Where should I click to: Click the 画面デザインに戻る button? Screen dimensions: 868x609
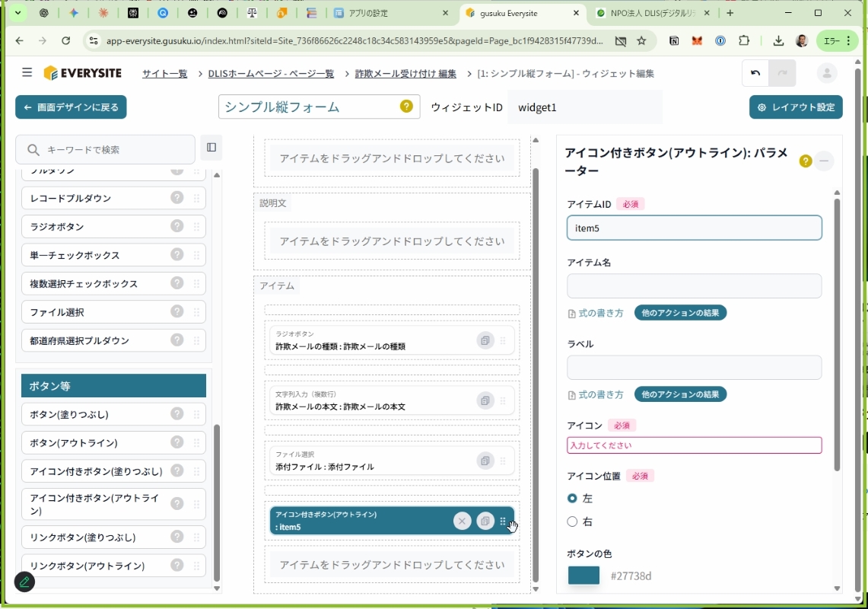coord(71,107)
